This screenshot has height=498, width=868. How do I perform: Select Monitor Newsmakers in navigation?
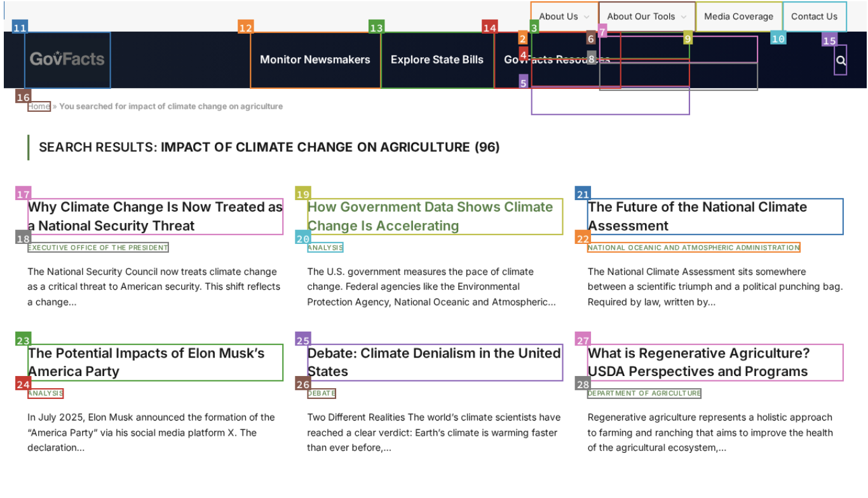point(315,60)
